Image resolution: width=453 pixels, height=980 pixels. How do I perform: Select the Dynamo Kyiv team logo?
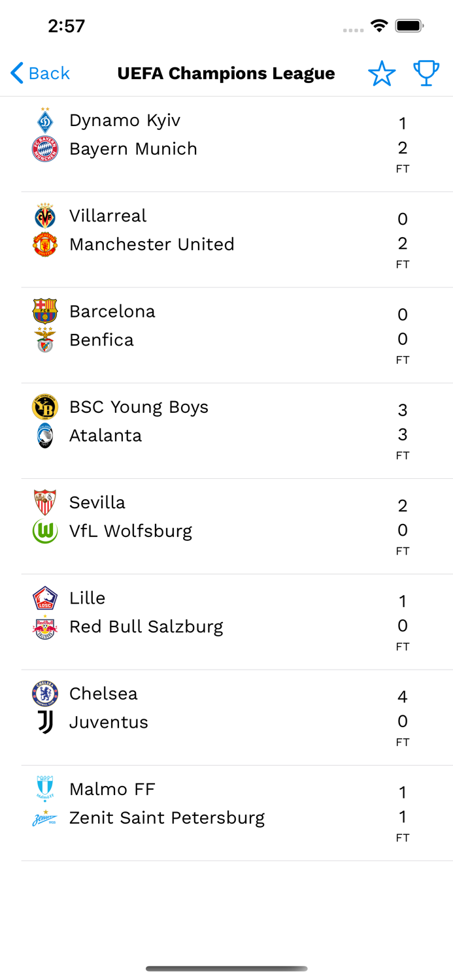(x=45, y=120)
